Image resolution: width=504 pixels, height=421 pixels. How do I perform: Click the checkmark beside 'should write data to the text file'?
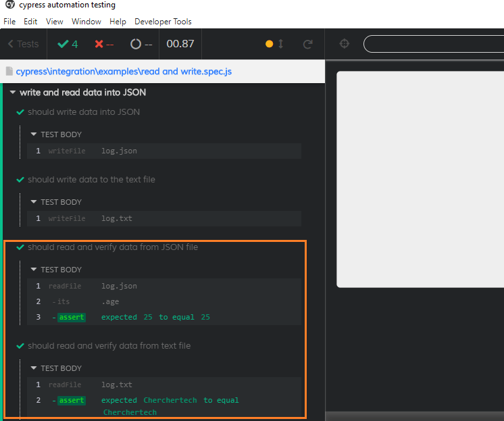tap(20, 180)
